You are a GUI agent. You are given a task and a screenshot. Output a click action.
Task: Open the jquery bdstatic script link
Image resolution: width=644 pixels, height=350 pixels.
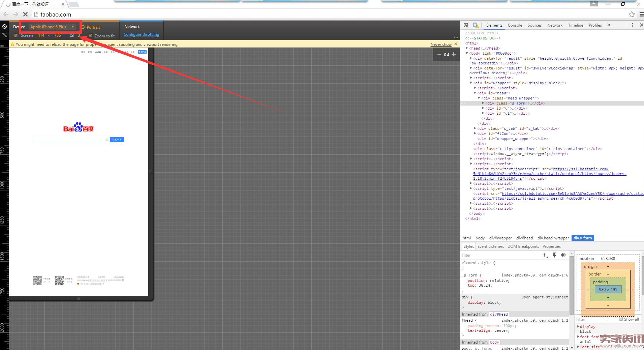point(550,174)
